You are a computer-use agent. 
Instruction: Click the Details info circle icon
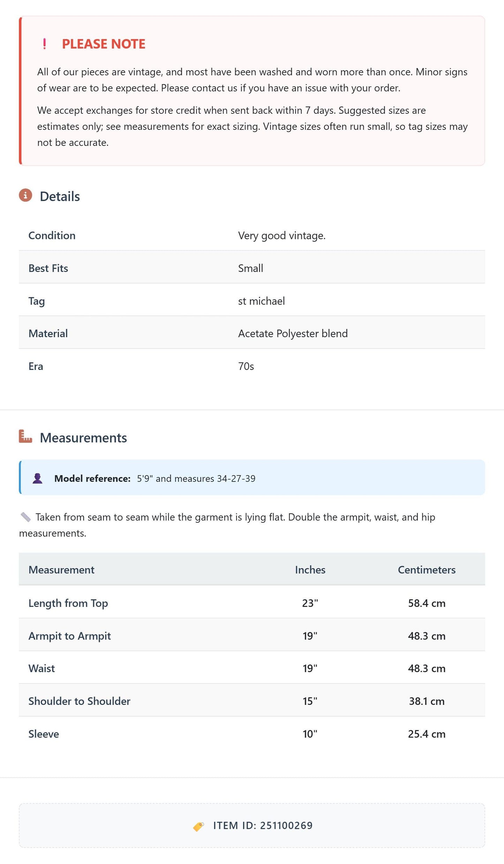point(25,195)
